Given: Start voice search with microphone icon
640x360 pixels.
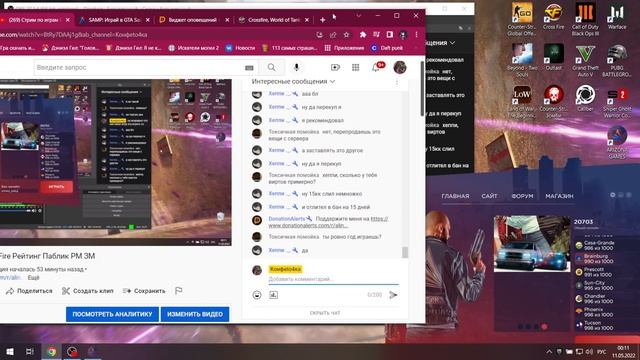Looking at the screenshot, I should click(x=297, y=67).
